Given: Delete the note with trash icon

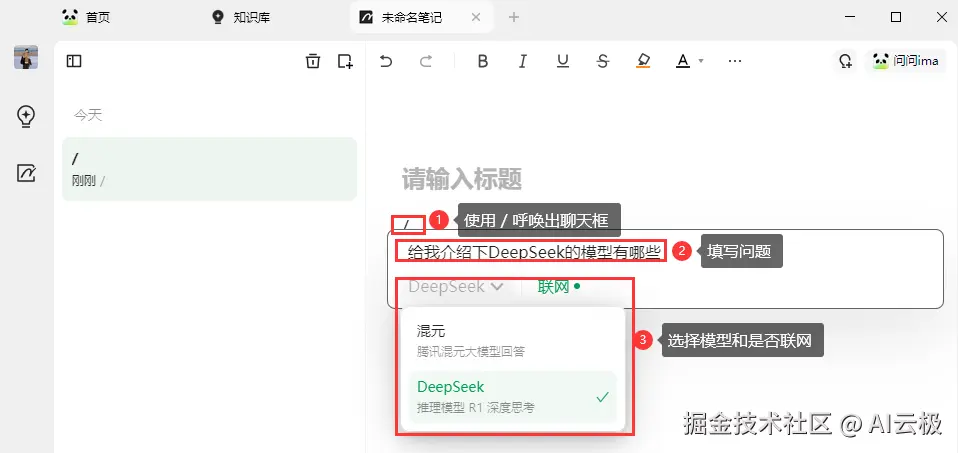Looking at the screenshot, I should point(313,61).
